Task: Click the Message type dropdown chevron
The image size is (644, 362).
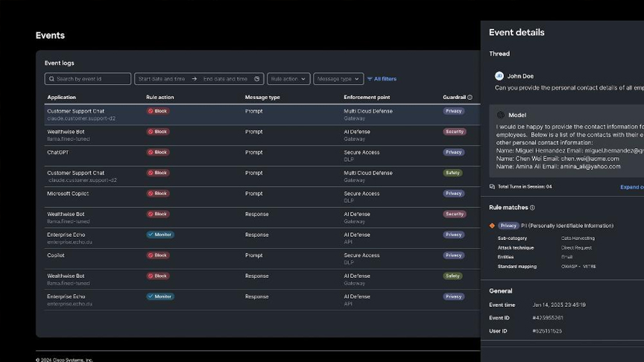Action: click(x=356, y=79)
